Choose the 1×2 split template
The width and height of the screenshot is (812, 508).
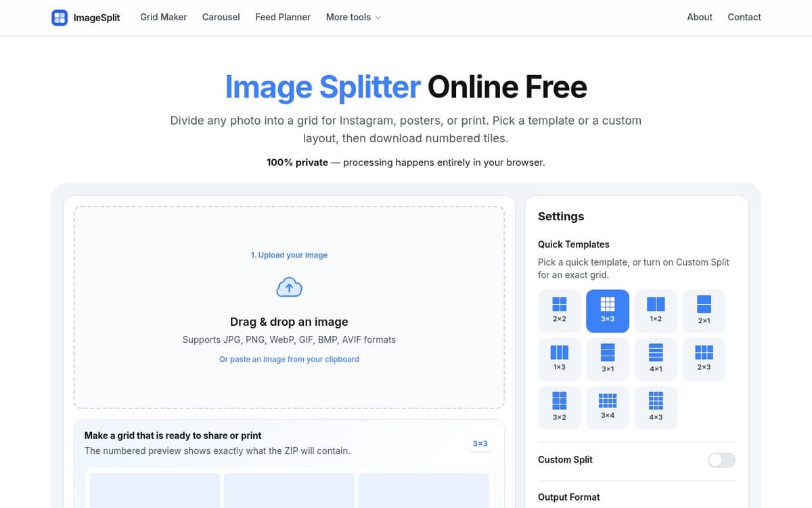[x=656, y=311]
